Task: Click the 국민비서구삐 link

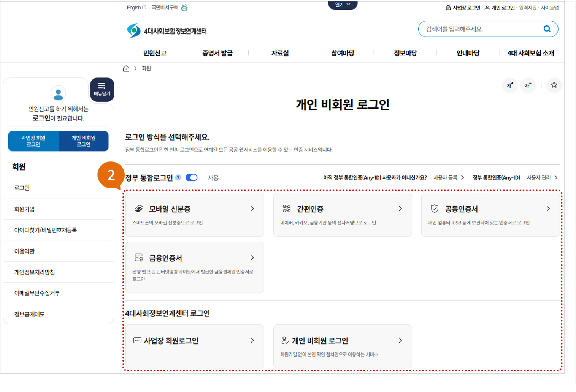Action: tap(165, 8)
